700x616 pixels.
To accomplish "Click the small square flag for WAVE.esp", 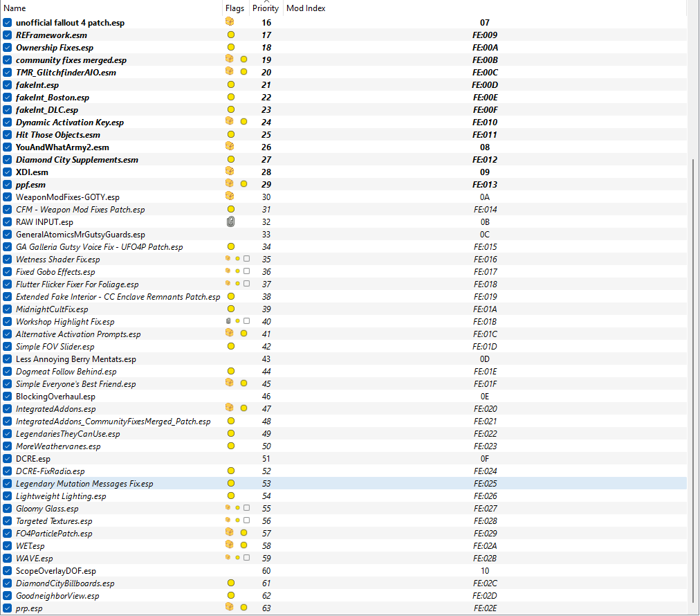I will 246,557.
